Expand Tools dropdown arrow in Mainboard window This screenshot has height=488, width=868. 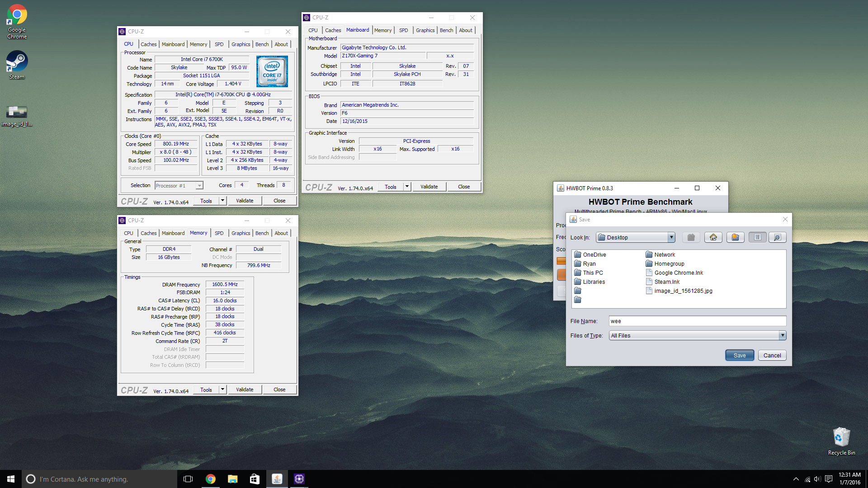(407, 187)
